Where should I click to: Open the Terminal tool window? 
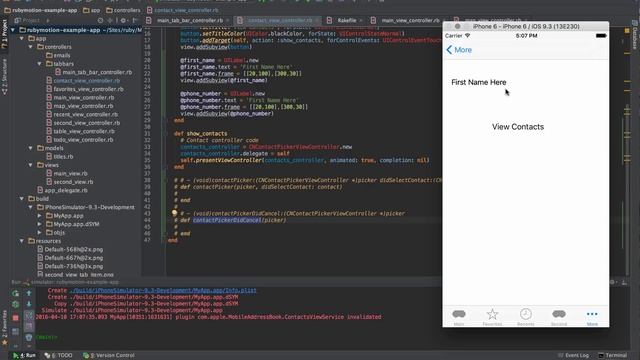[612, 356]
